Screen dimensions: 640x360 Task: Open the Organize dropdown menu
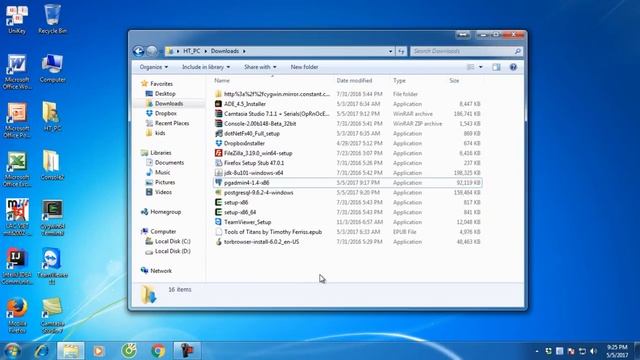(153, 67)
